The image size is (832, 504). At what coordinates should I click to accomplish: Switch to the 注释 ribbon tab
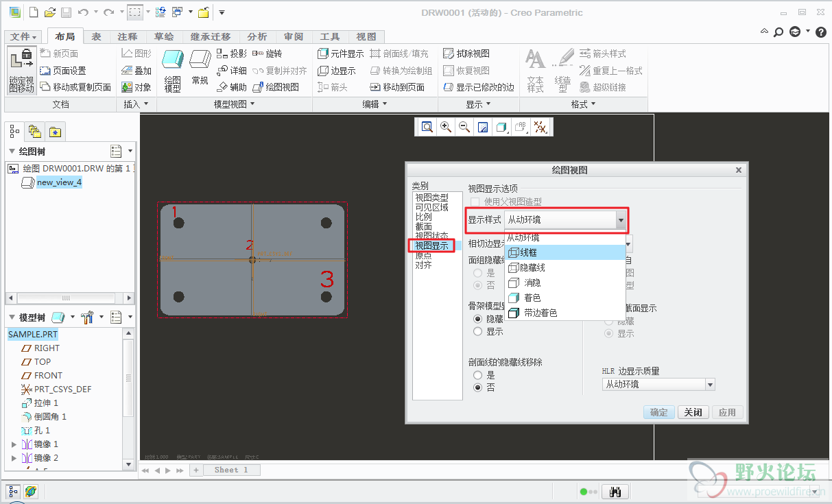128,36
